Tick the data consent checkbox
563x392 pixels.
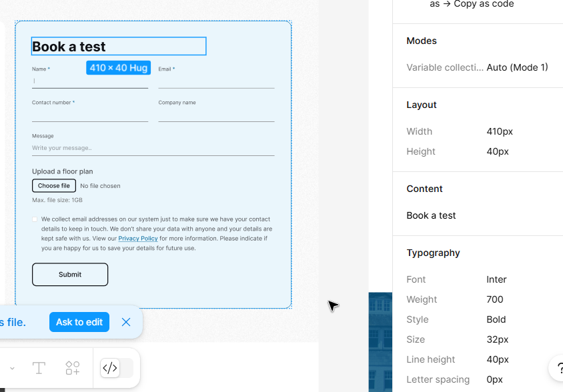point(35,219)
